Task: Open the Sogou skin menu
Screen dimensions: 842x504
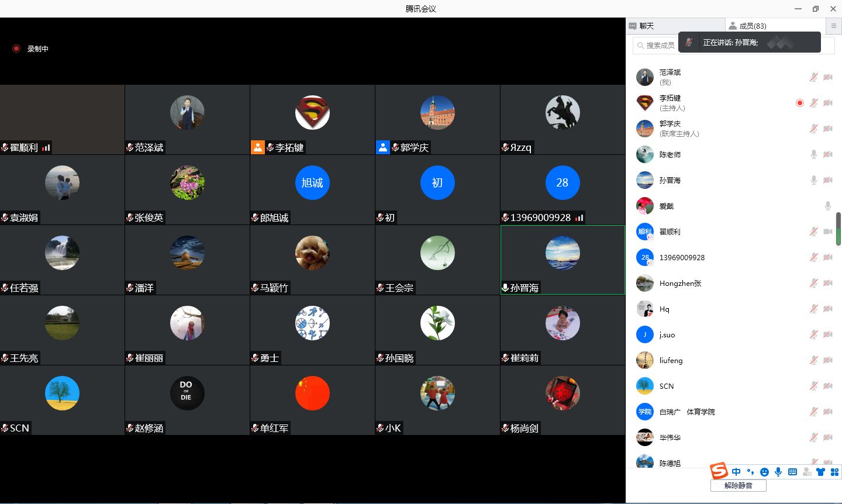Action: click(820, 472)
